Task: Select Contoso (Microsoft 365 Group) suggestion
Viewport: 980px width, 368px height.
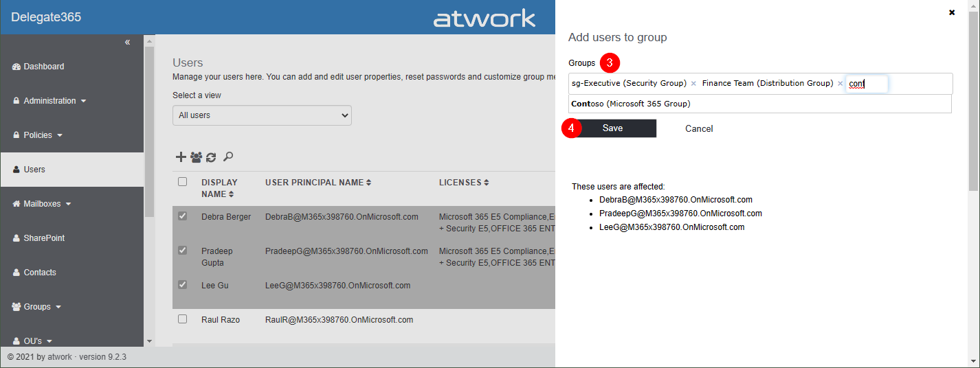Action: pyautogui.click(x=630, y=104)
